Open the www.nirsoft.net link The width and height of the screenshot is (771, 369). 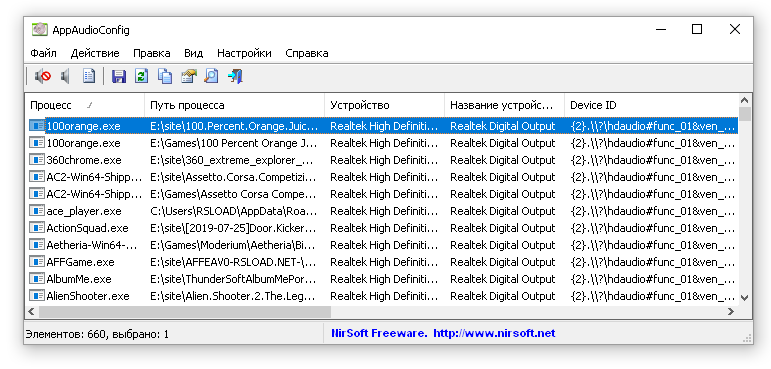[x=494, y=334]
